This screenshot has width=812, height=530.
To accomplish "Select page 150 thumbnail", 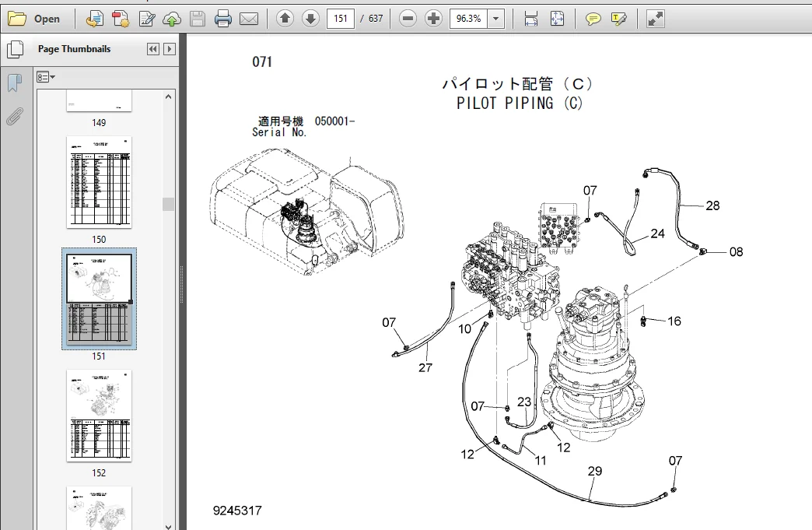I will 99,182.
